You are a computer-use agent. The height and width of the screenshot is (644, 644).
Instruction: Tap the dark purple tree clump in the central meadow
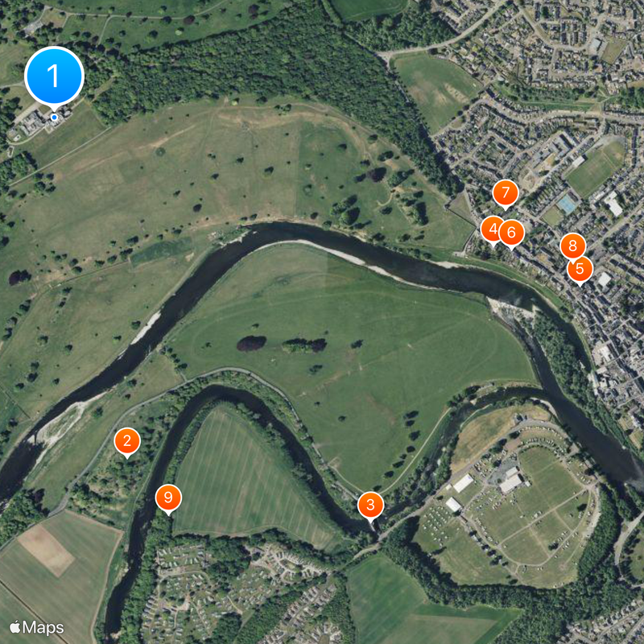(251, 344)
